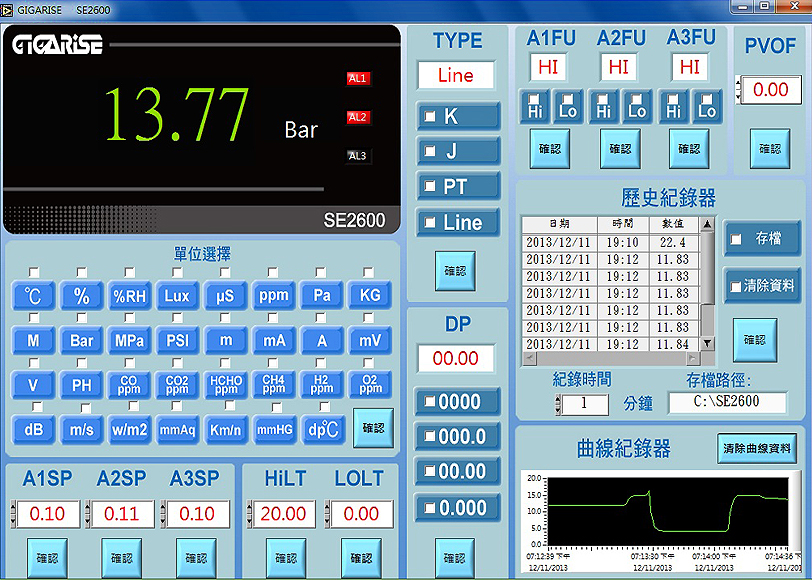812x580 pixels.
Task: Click the 確認 button under HiLT
Action: (x=286, y=558)
